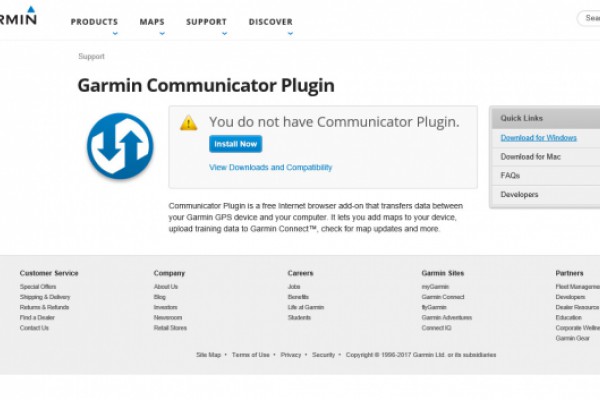
Task: Click the Careers footer heading
Action: click(300, 273)
